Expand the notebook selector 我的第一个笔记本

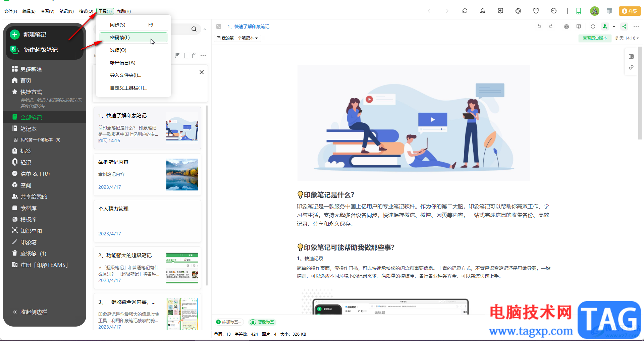(237, 38)
